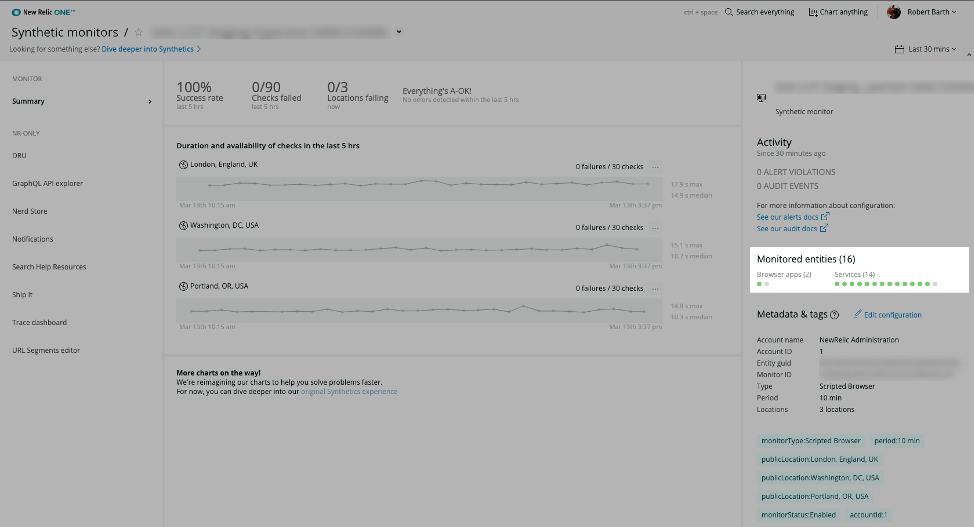The image size is (974, 527).
Task: Open GraphQL API explorer
Action: tap(47, 183)
